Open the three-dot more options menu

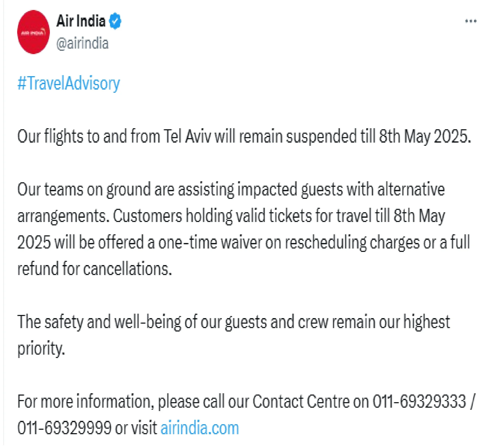click(x=470, y=21)
